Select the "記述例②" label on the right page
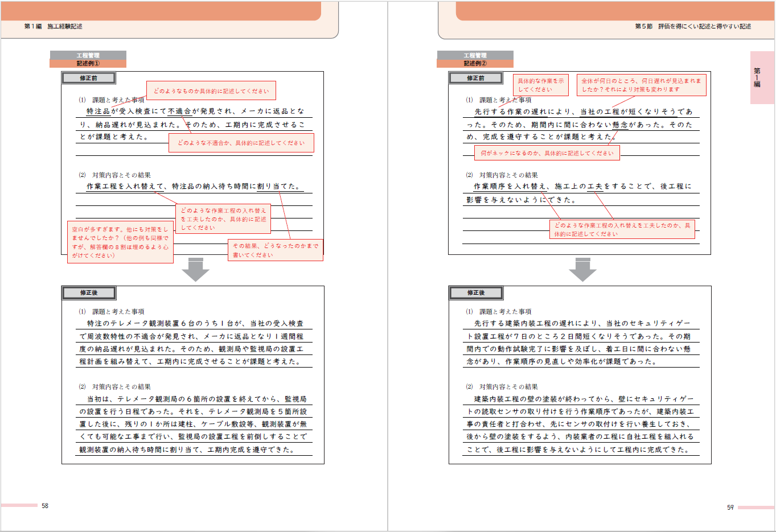 (x=475, y=64)
